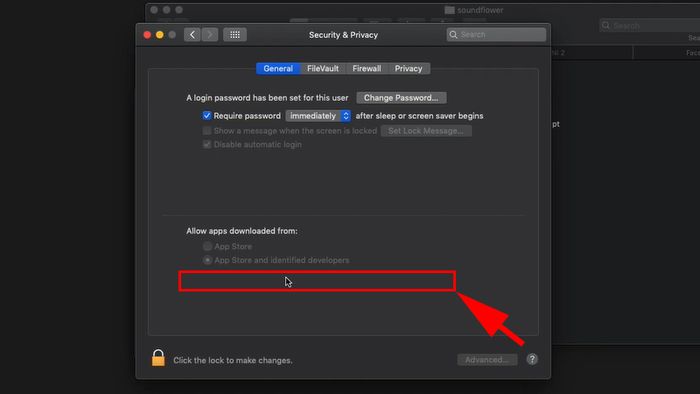Click the Set Lock Message button
This screenshot has width=700, height=394.
[x=426, y=131]
